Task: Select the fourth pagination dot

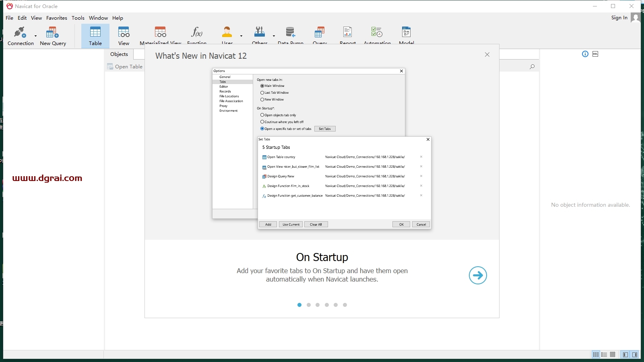Action: [327, 305]
